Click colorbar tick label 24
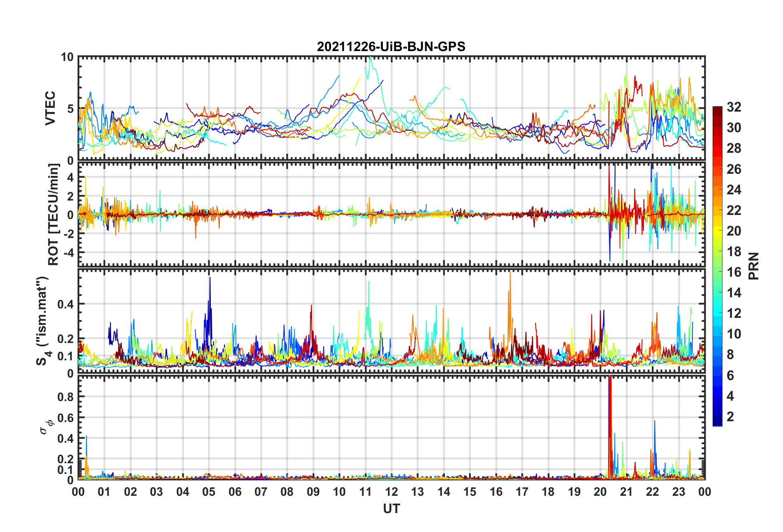The width and height of the screenshot is (783, 532). pyautogui.click(x=734, y=190)
